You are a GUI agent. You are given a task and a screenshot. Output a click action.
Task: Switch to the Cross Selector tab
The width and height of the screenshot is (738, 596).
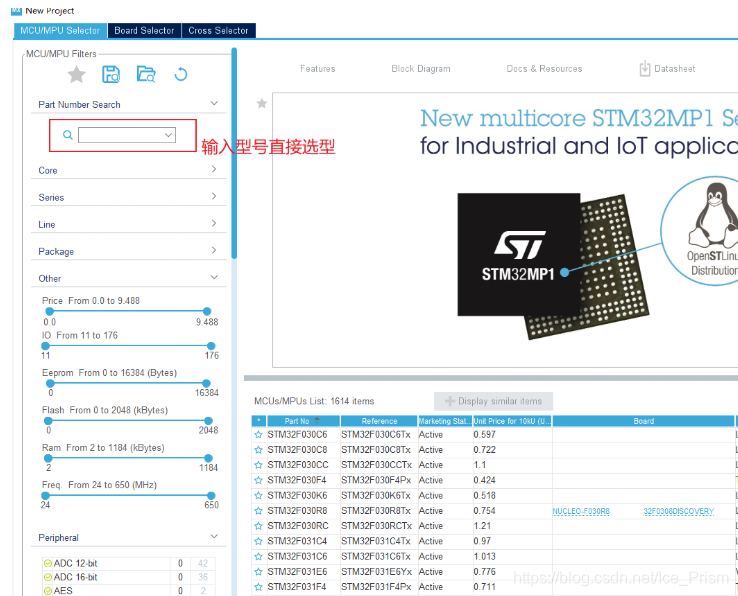[218, 31]
